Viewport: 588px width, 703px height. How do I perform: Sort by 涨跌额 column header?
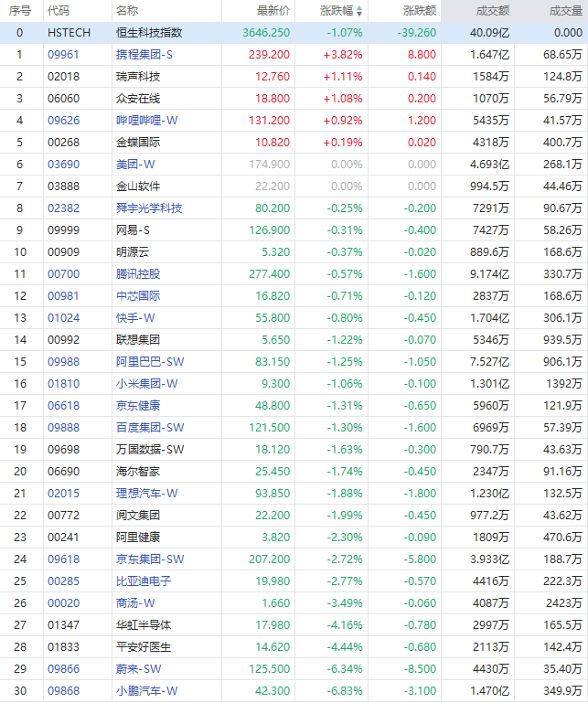420,11
